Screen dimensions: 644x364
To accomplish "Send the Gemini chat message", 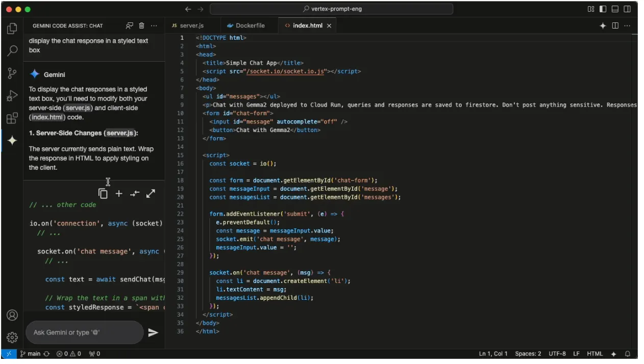I will 153,332.
